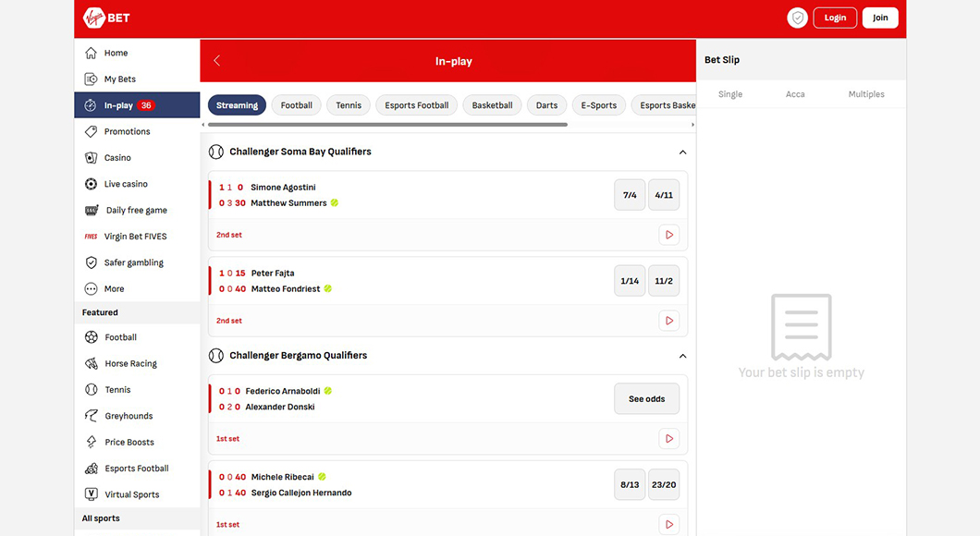Image resolution: width=980 pixels, height=536 pixels.
Task: Open the Darts filter tab
Action: (x=546, y=104)
